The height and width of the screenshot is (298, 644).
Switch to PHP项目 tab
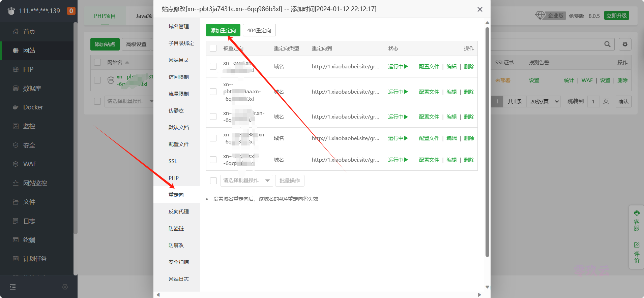coord(105,16)
